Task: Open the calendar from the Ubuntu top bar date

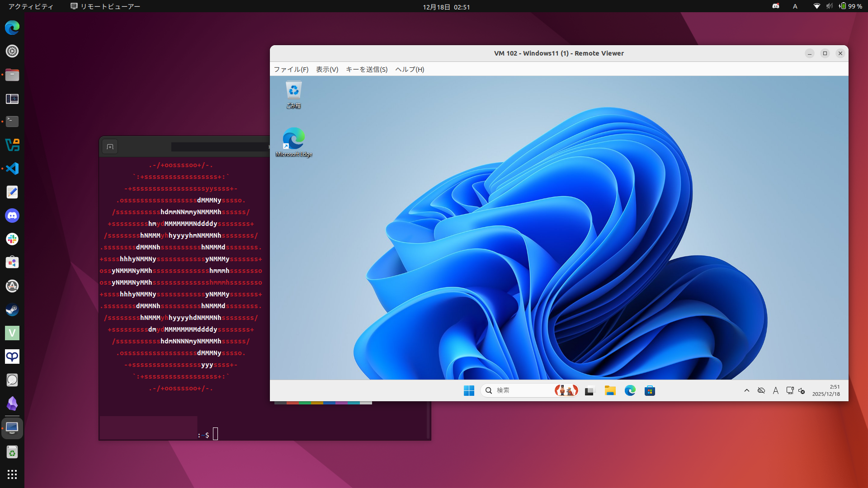Action: click(x=446, y=6)
